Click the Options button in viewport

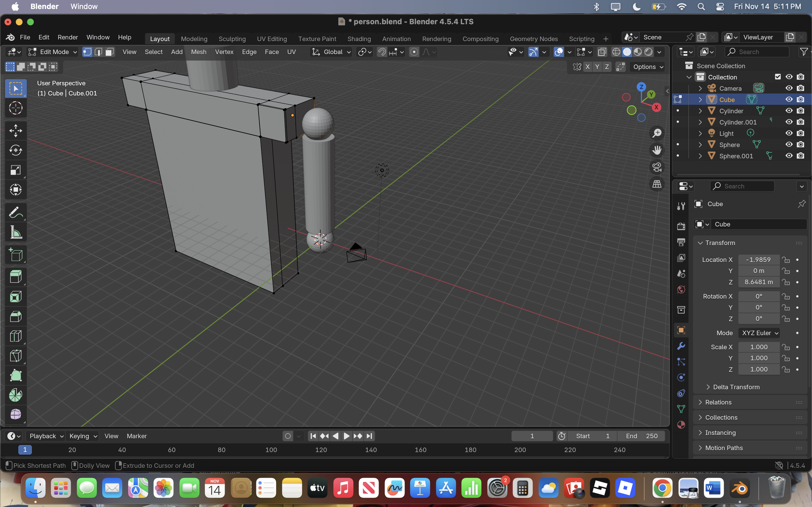(x=648, y=67)
